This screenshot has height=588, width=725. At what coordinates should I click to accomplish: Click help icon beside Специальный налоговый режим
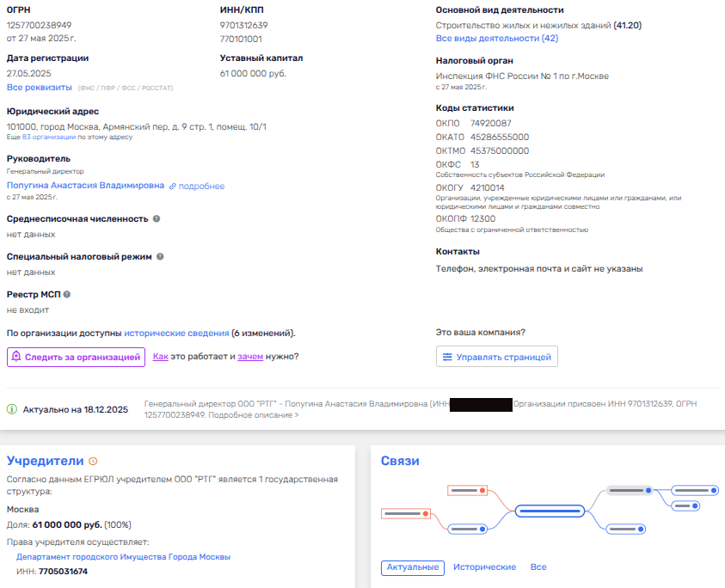click(x=160, y=257)
